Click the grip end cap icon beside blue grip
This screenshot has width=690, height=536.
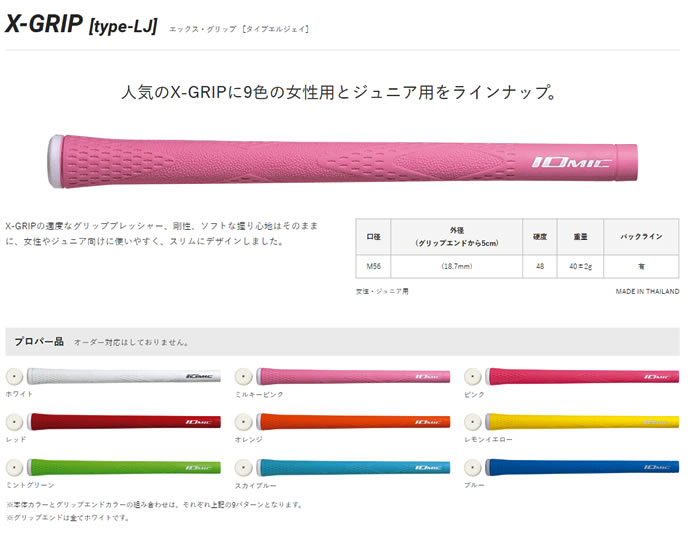point(473,467)
